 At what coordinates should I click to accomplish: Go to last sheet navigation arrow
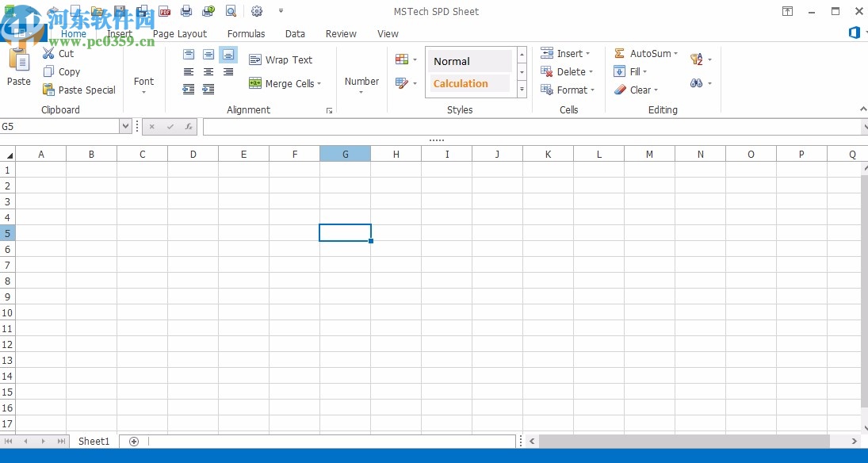(61, 442)
